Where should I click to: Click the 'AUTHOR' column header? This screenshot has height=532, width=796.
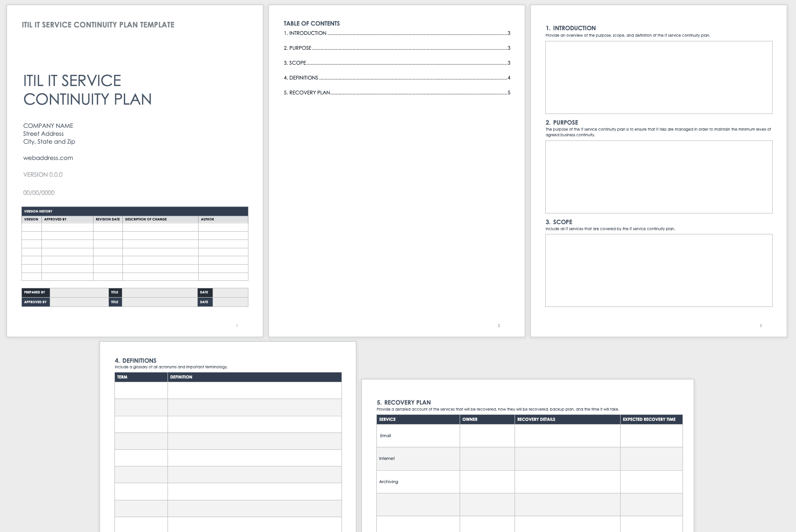coord(223,219)
